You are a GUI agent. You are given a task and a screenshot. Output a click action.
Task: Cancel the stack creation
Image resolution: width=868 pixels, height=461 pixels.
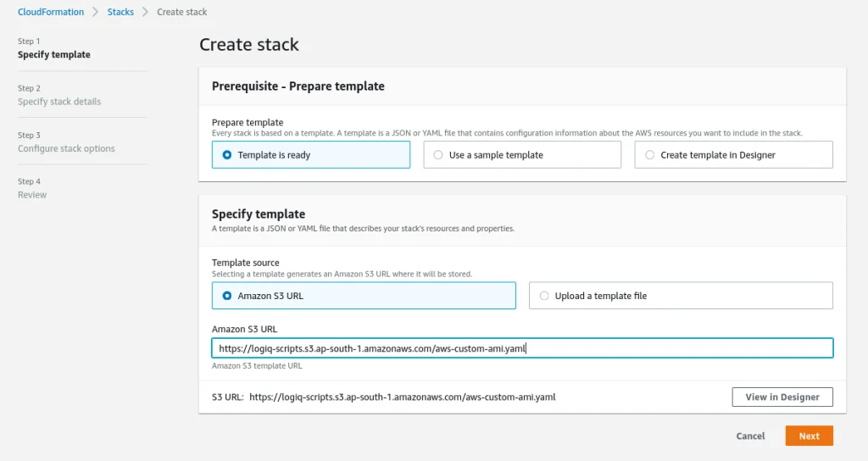coord(750,436)
